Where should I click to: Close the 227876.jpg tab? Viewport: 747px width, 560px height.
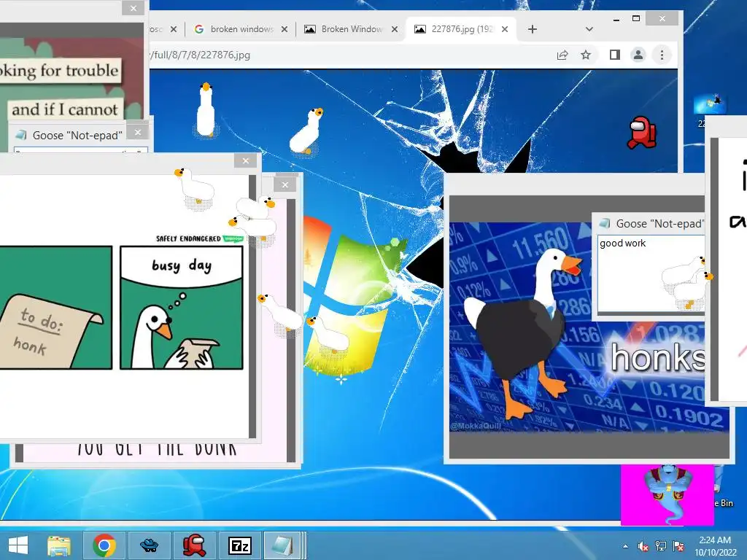(x=505, y=29)
